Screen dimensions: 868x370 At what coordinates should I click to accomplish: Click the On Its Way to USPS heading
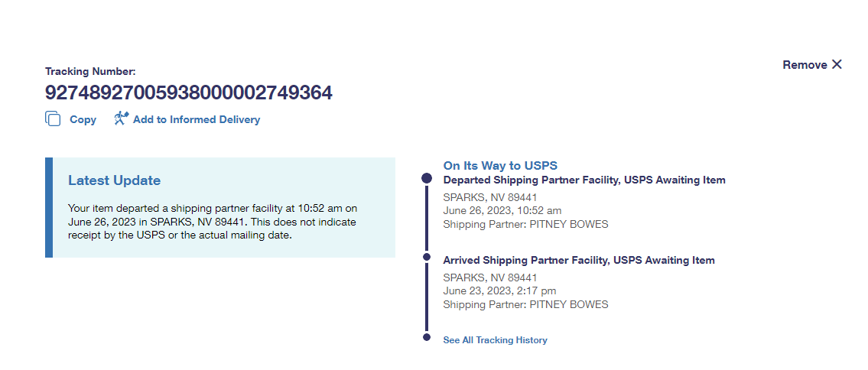(500, 166)
